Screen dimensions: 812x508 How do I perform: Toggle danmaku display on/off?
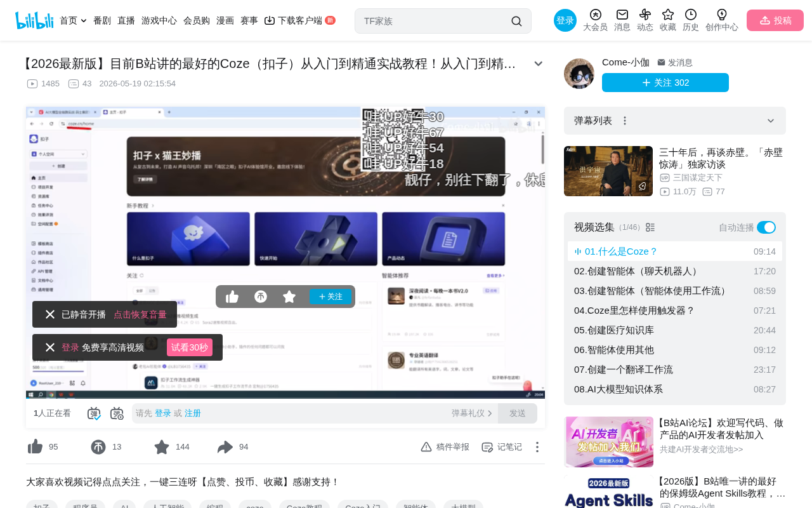click(94, 413)
